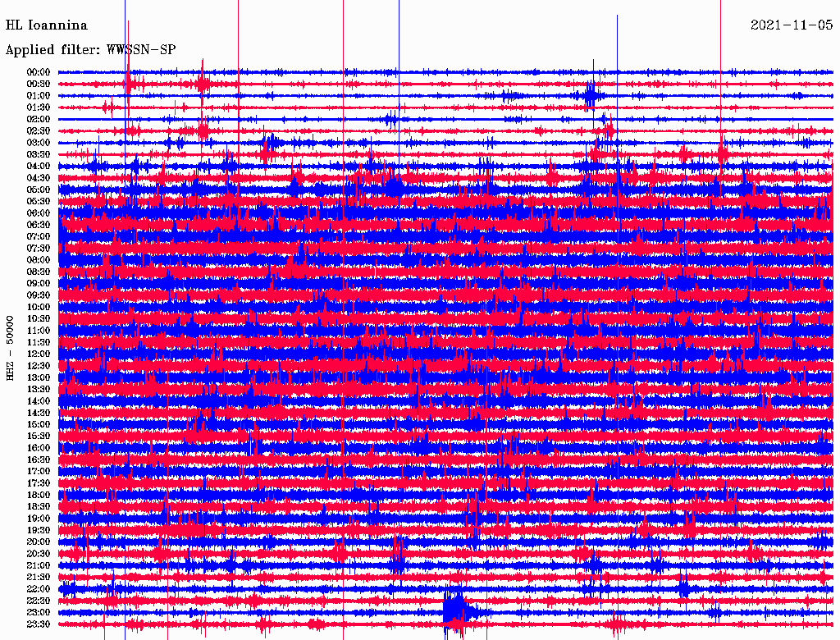Select the 10:30 time label

point(39,319)
